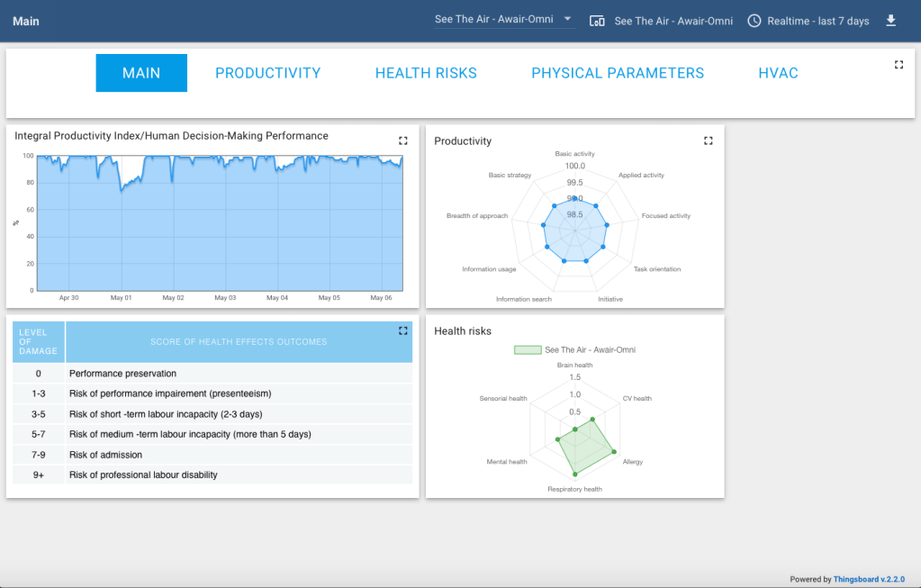Expand the tab navigation panel to fullscreen
Image resolution: width=921 pixels, height=588 pixels.
coord(898,65)
